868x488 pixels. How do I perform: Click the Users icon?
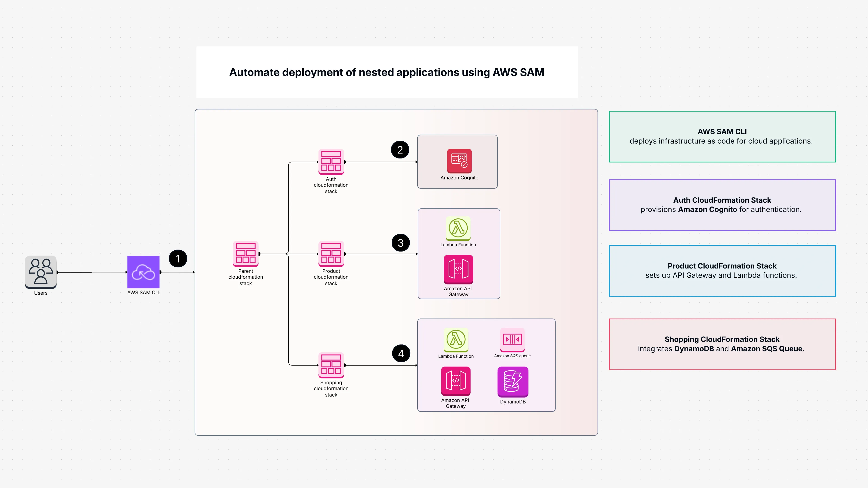tap(40, 273)
